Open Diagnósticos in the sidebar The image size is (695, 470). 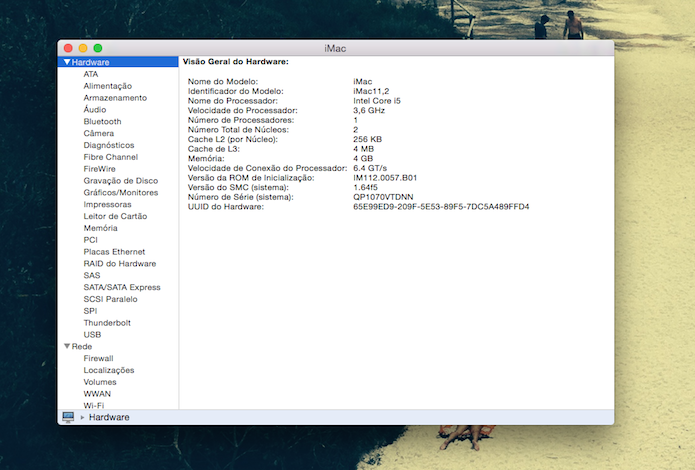[109, 145]
